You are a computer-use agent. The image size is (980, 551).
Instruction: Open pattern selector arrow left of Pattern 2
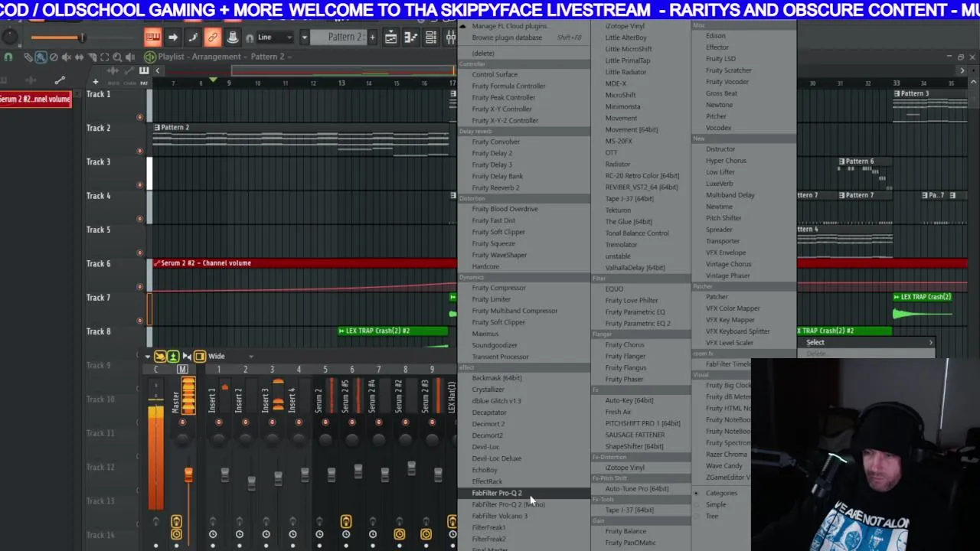point(304,37)
